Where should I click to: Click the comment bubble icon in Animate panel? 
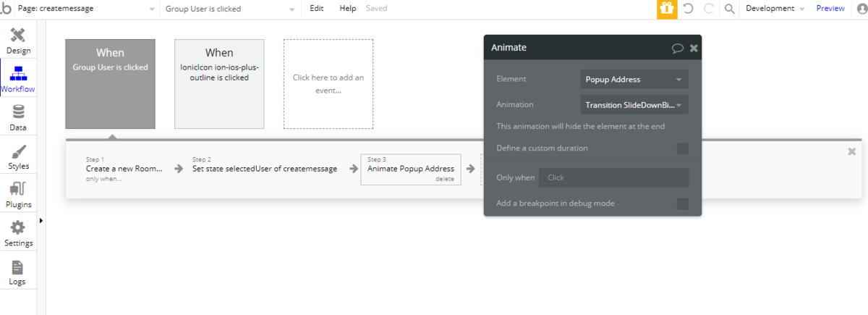click(678, 48)
